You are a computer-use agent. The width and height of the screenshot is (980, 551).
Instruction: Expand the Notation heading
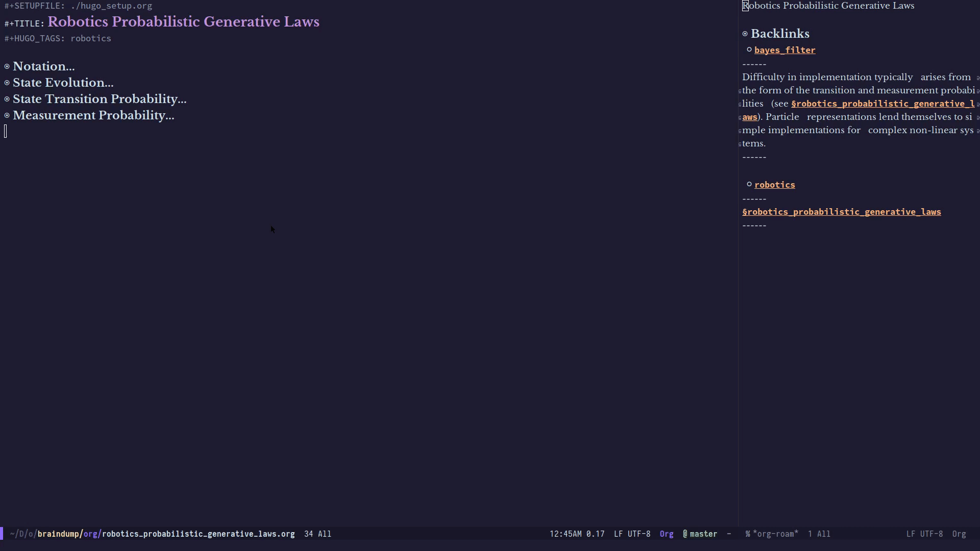coord(44,66)
